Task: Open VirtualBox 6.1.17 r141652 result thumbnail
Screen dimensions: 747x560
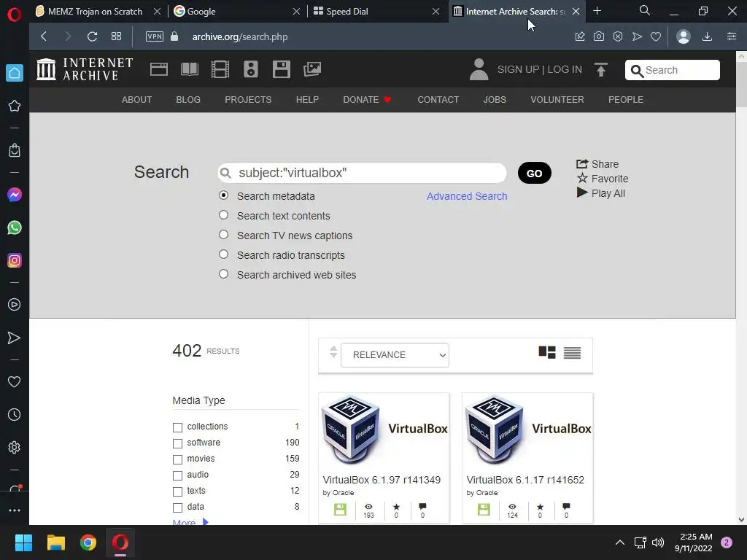Action: [528, 430]
